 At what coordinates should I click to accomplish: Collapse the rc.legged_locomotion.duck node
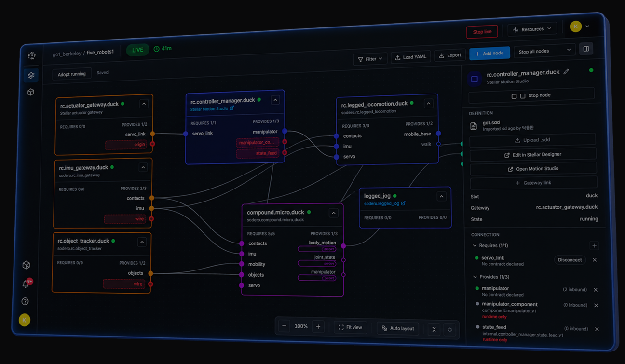point(428,103)
